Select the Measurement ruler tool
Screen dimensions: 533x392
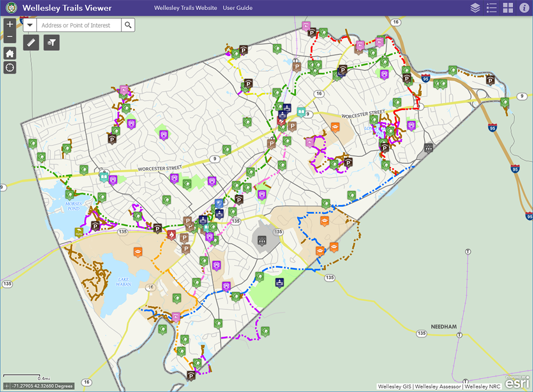click(30, 43)
